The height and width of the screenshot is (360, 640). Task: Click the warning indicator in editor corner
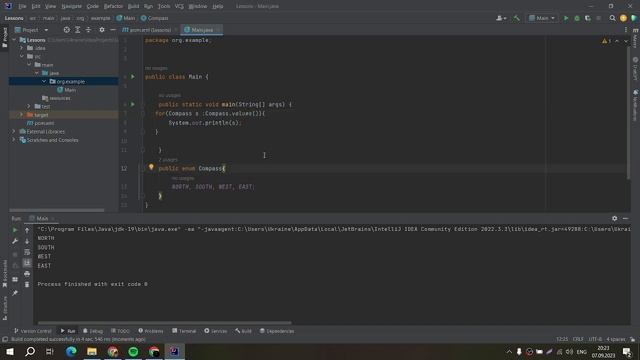point(606,41)
